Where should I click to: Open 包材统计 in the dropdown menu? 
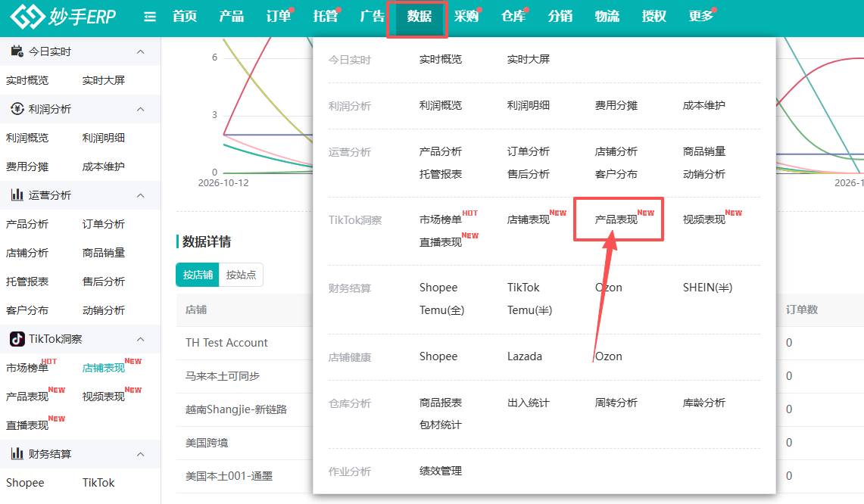(440, 425)
